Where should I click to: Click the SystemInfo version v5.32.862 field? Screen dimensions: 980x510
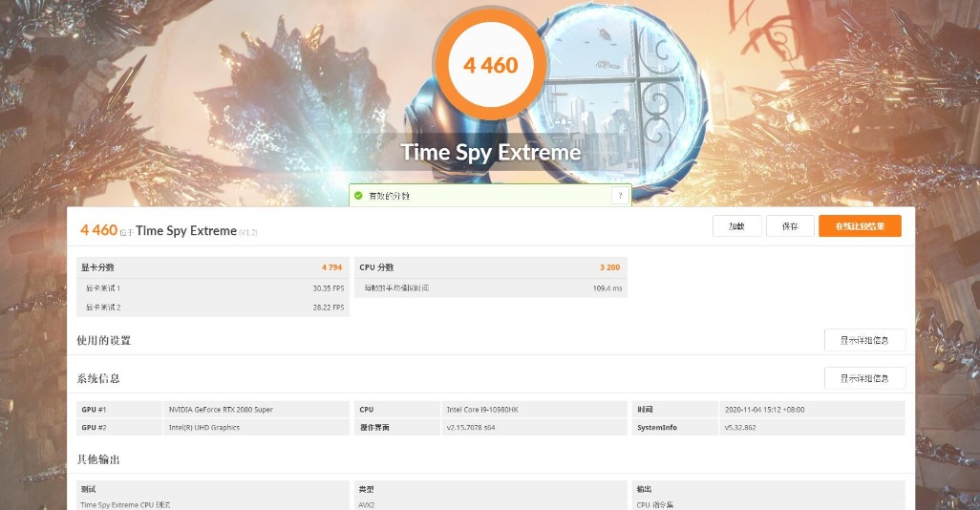[x=740, y=428]
